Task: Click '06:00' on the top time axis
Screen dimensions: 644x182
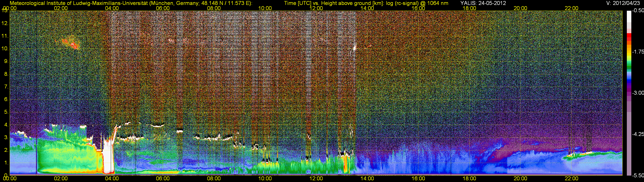Action: click(x=163, y=8)
